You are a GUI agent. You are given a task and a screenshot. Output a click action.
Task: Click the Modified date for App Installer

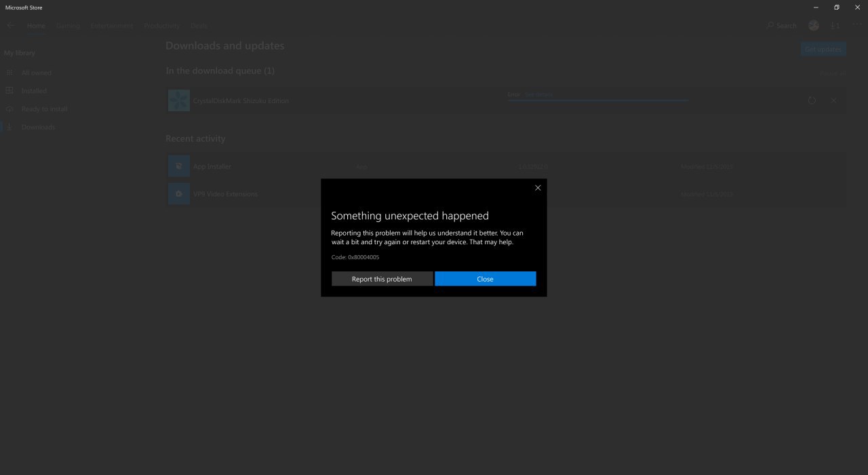click(707, 167)
